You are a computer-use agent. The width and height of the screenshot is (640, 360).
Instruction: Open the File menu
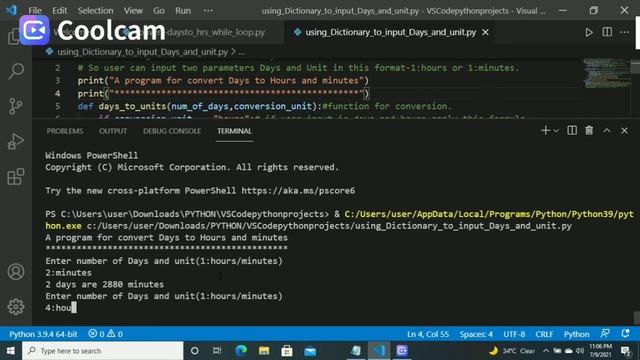pyautogui.click(x=35, y=11)
